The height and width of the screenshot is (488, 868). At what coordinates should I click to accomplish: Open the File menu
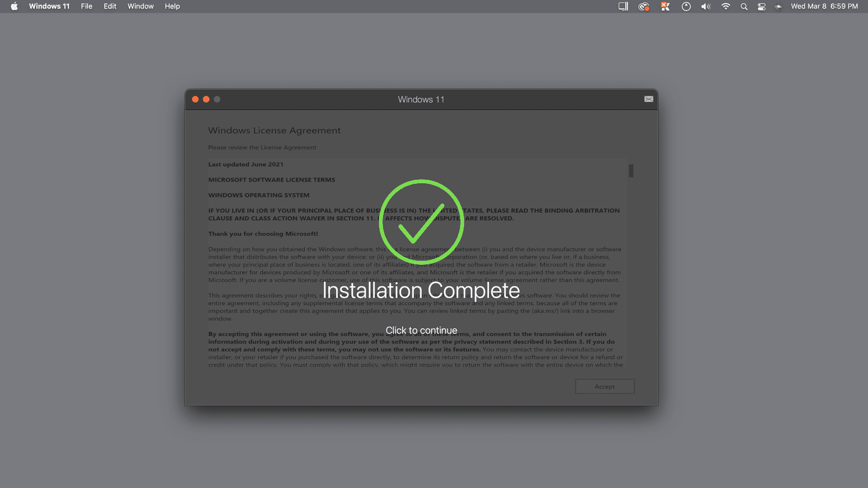tap(87, 6)
